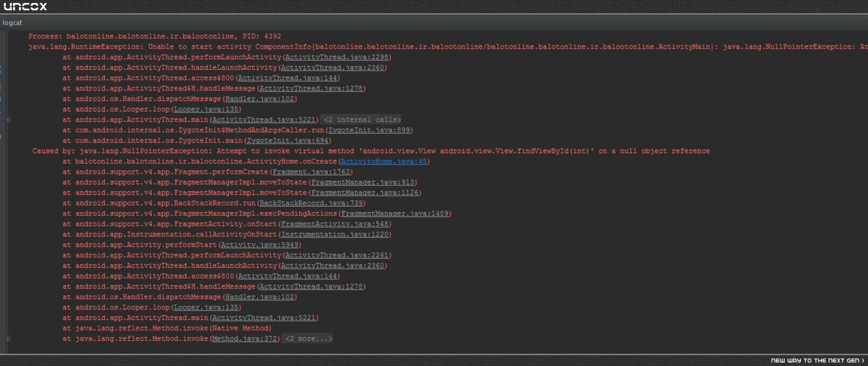The height and width of the screenshot is (366, 868).
Task: Open FragmentActivity.java:548 link
Action: click(335, 224)
